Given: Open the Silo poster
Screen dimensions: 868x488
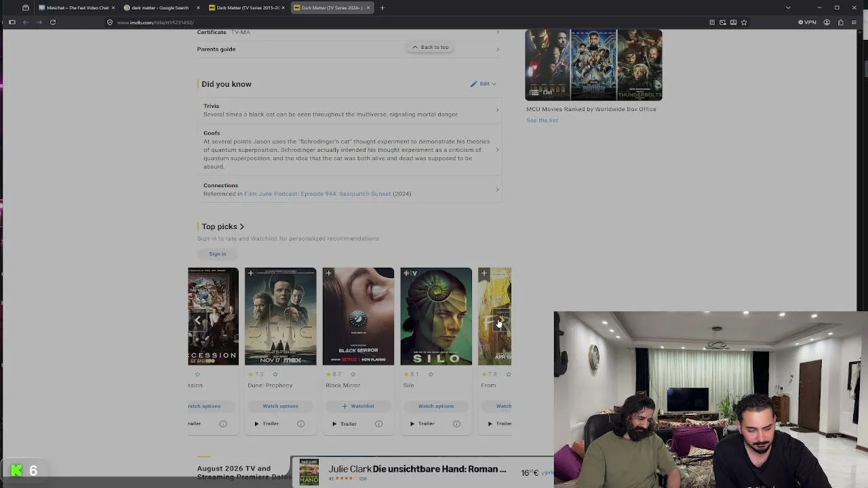Looking at the screenshot, I should pyautogui.click(x=436, y=317).
